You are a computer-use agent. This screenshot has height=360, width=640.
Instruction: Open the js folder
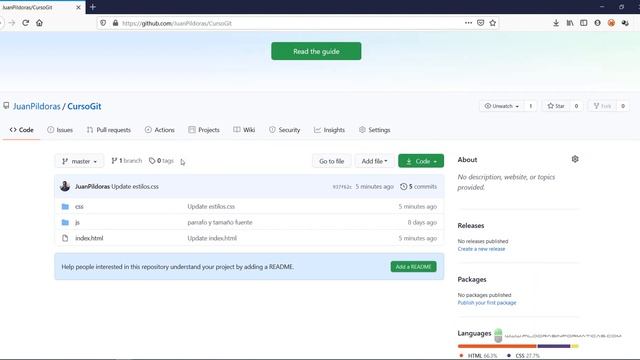pos(77,222)
